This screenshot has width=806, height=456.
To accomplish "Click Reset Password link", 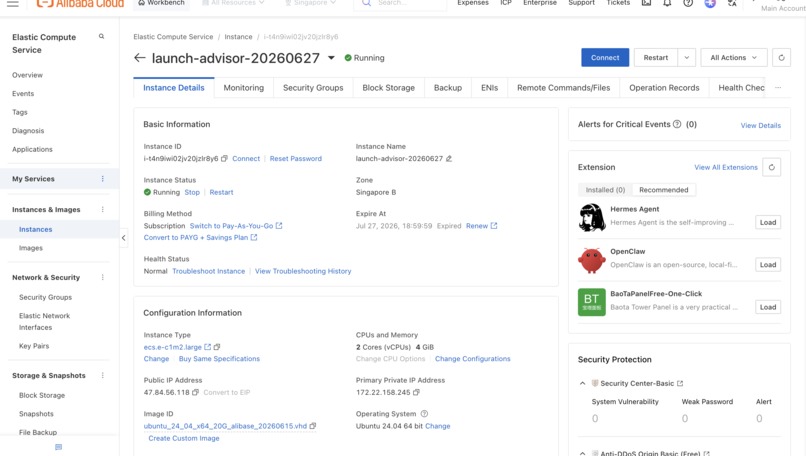I will tap(296, 159).
